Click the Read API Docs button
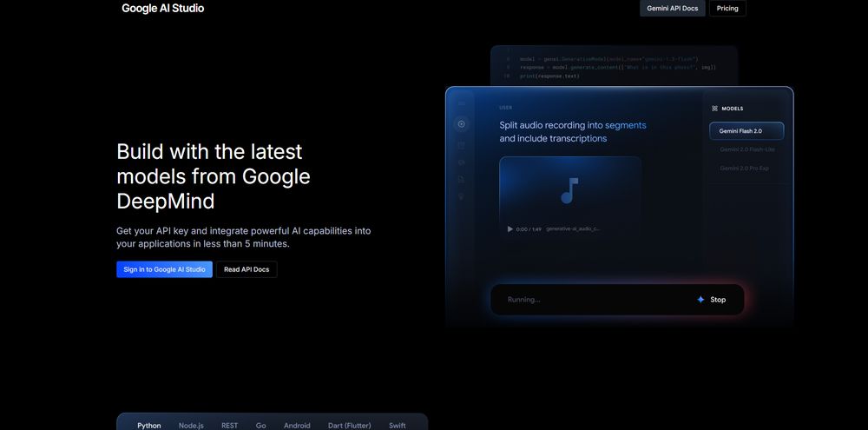 247,269
